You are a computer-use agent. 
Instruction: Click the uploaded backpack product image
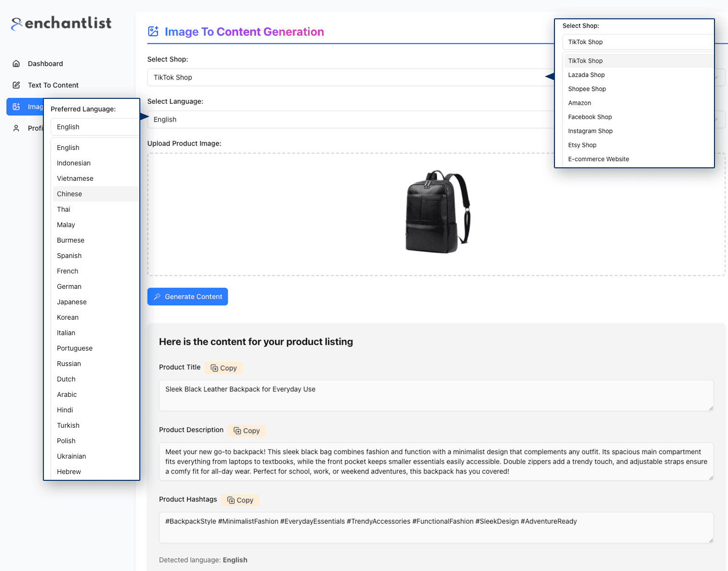pos(437,212)
